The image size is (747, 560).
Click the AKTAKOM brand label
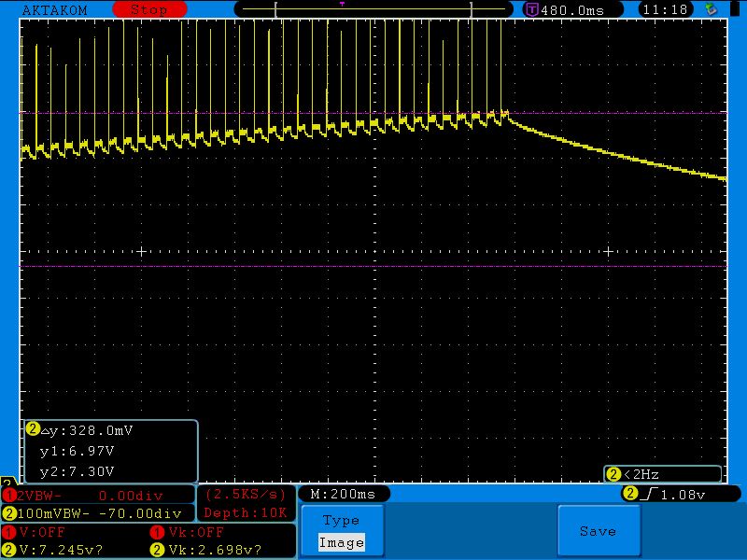click(55, 10)
